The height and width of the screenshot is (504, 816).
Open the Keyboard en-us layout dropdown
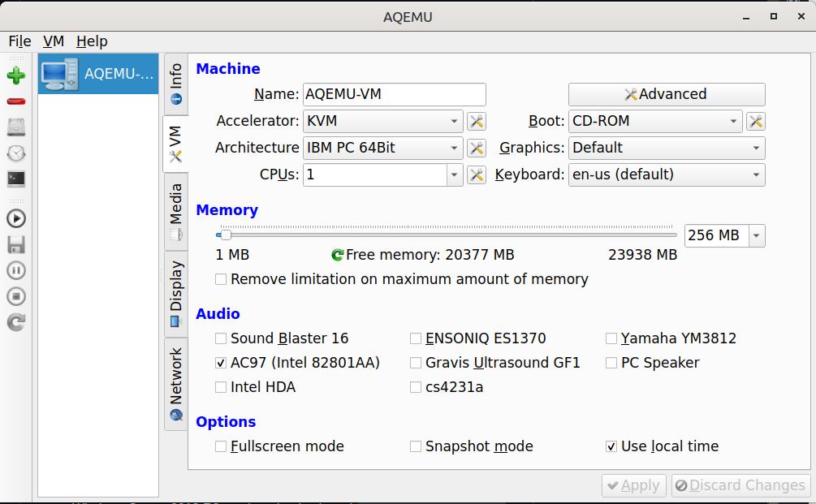[x=667, y=174]
